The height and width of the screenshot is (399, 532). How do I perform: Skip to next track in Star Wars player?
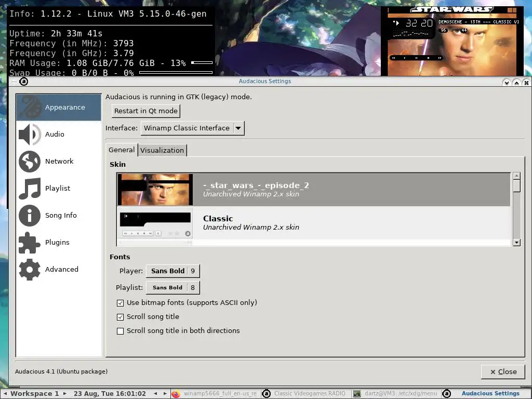440,58
